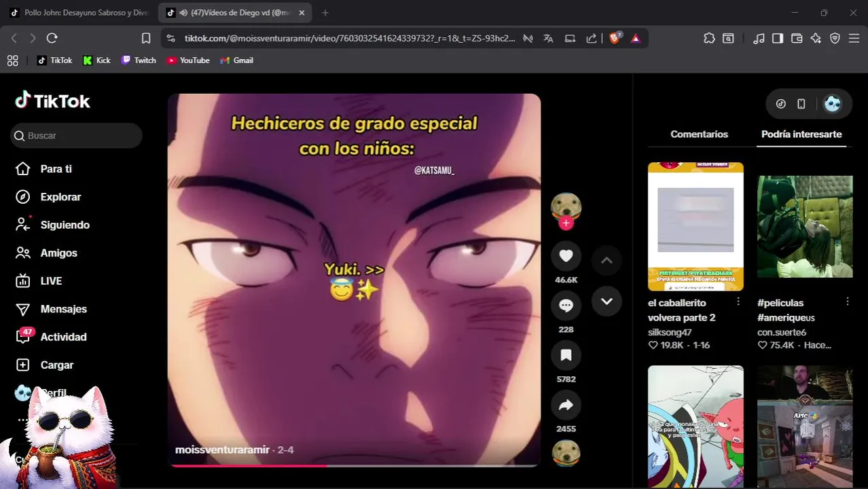Click the share icon in the address bar

coord(592,39)
